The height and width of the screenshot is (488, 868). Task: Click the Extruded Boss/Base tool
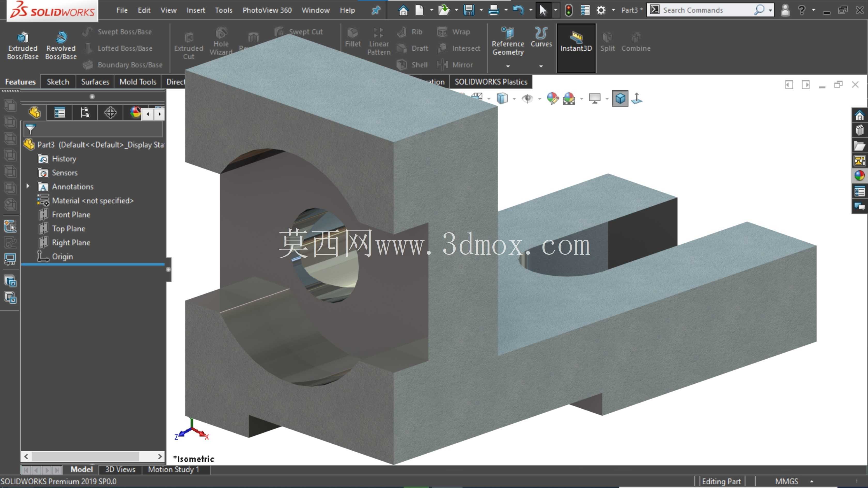click(x=22, y=46)
